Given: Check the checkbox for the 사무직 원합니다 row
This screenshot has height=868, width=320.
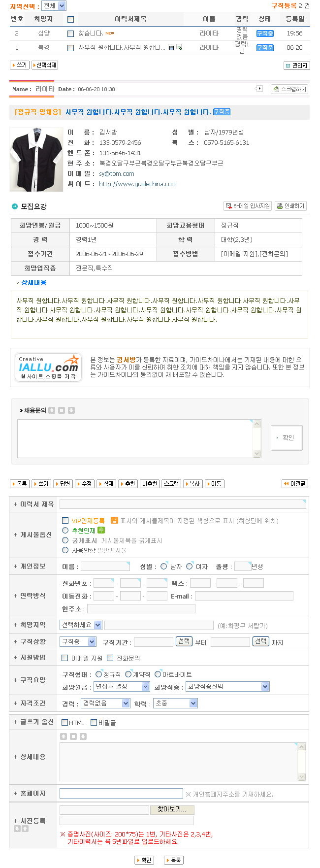Looking at the screenshot, I should (70, 48).
